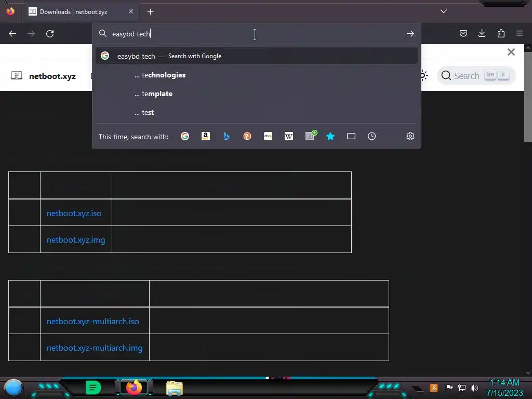Select the 'template' search suggestion
Viewport: 532px width, 399px height.
[x=257, y=94]
